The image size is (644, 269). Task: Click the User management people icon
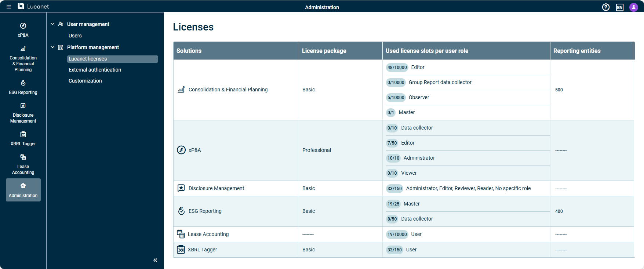(61, 24)
